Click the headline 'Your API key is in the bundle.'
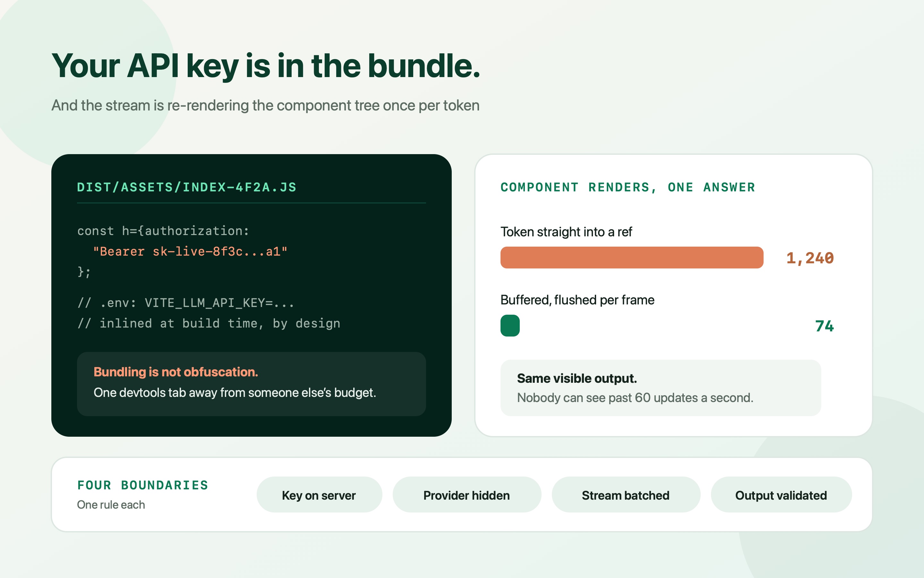This screenshot has width=924, height=578. [x=266, y=66]
